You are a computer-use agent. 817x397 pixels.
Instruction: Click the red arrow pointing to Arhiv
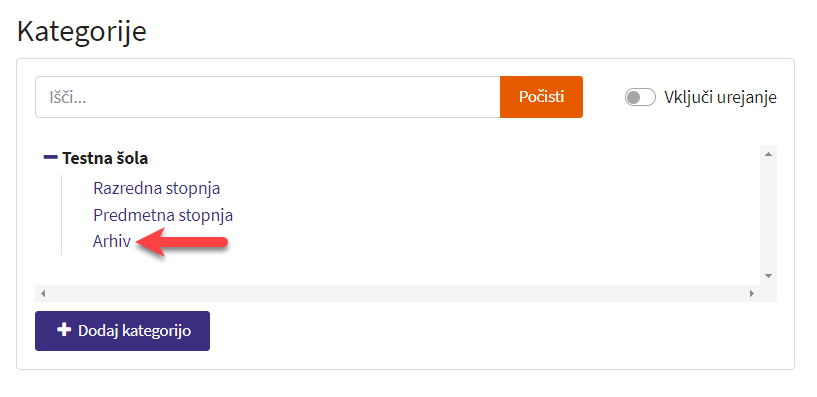pyautogui.click(x=181, y=242)
